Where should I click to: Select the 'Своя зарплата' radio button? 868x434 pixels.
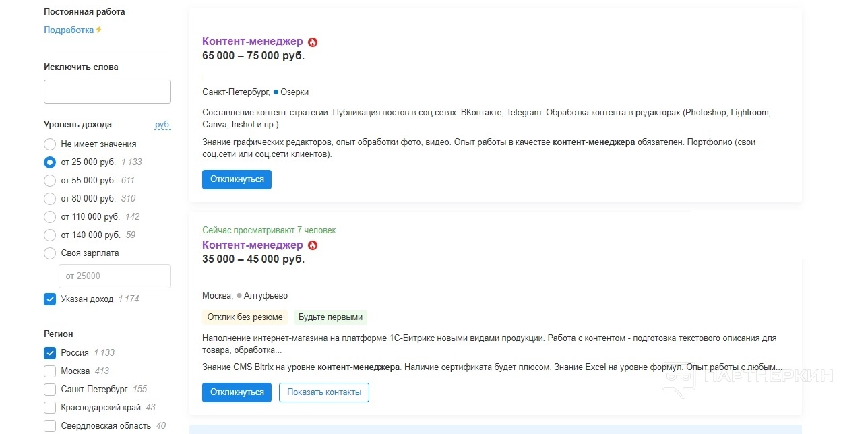tap(50, 253)
